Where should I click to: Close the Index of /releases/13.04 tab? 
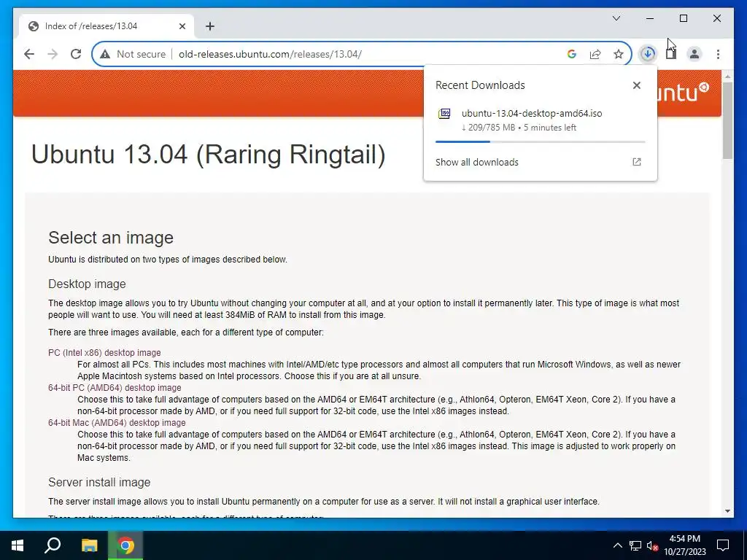point(182,26)
